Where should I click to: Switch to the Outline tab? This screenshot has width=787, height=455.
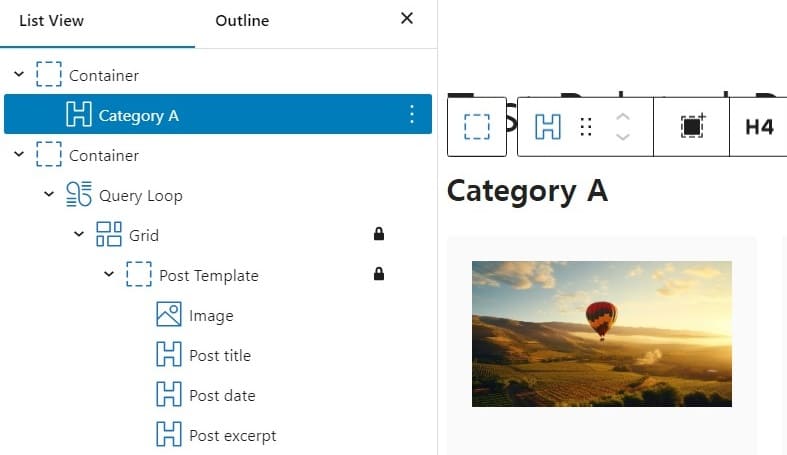click(242, 20)
